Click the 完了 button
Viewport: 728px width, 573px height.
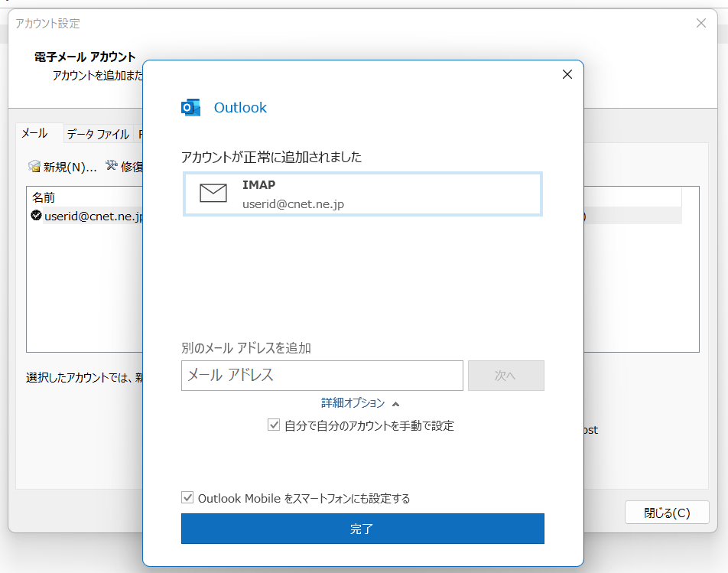[362, 529]
